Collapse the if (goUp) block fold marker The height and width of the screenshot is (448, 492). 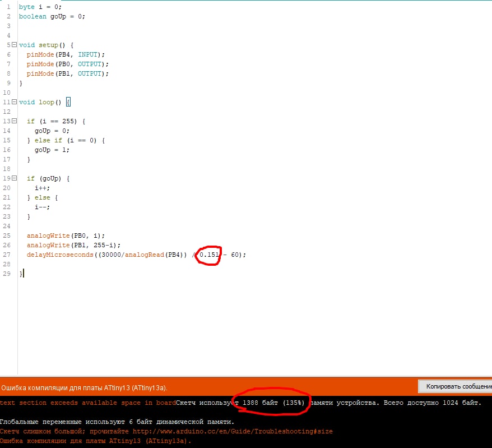14,178
